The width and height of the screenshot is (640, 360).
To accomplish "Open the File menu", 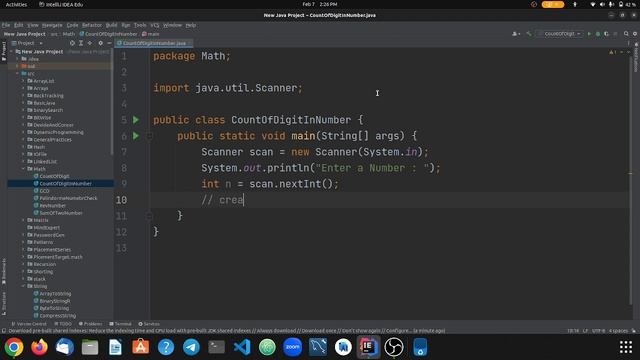I will (x=6, y=25).
